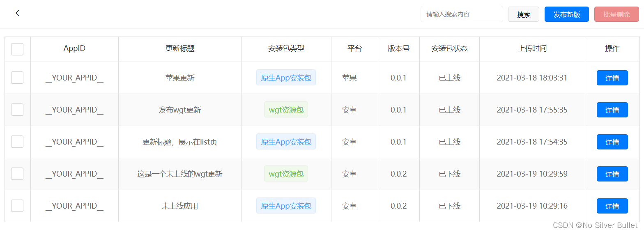The height and width of the screenshot is (232, 644).
Task: Click wgt资源包 tag in 发布wgt更新 row
Action: [x=286, y=110]
